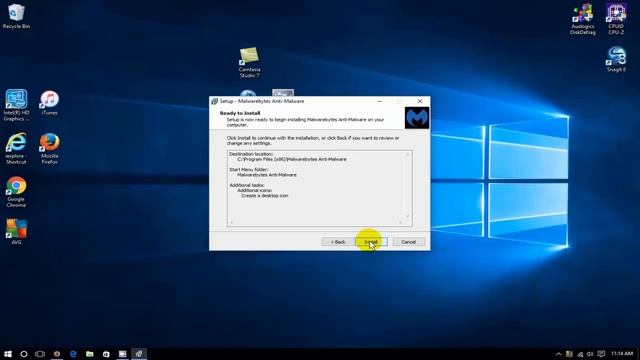Select the Snagit 8 desktop icon
640x360 pixels.
[x=616, y=59]
